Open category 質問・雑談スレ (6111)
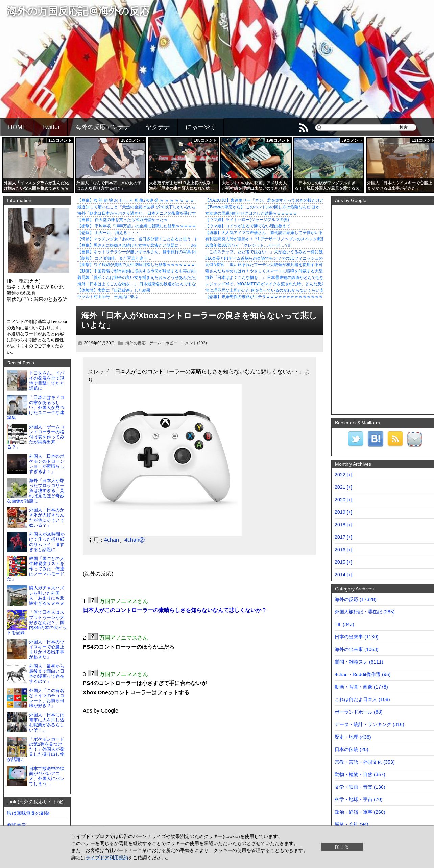 (359, 662)
